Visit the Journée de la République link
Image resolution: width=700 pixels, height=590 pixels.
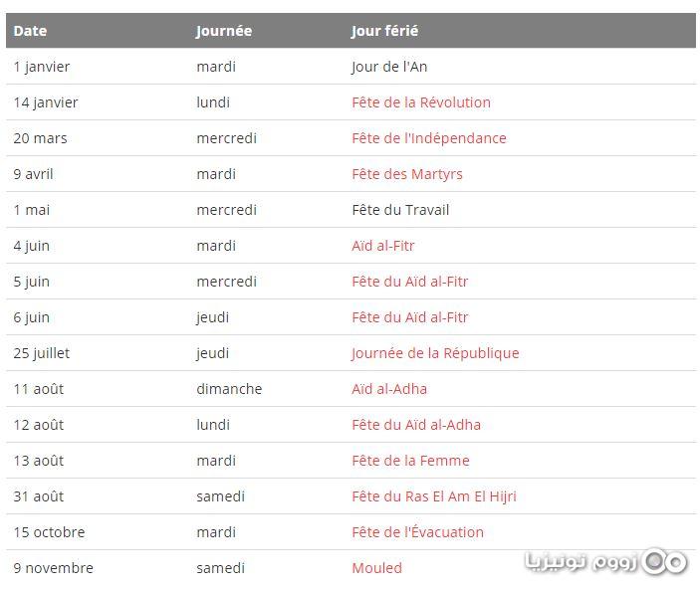(434, 353)
